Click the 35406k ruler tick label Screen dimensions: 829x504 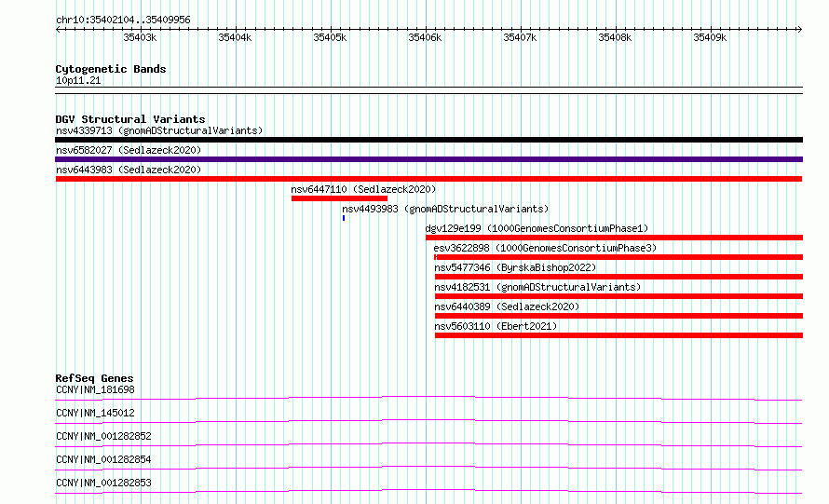425,37
